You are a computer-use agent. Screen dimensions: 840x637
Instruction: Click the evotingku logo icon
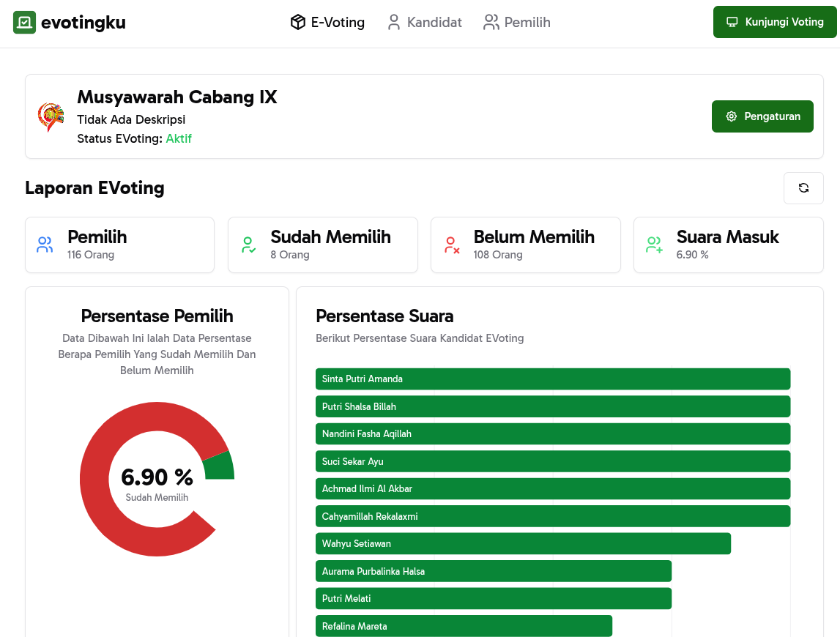pyautogui.click(x=24, y=23)
